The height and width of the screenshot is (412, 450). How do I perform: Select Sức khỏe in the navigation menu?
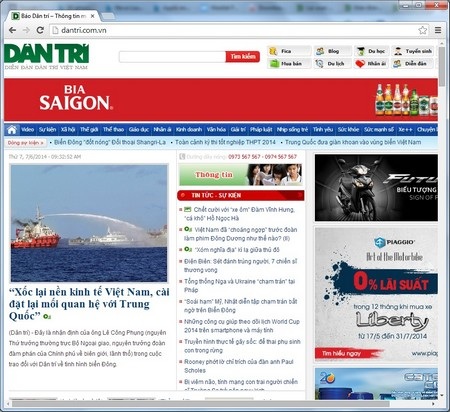pos(348,130)
